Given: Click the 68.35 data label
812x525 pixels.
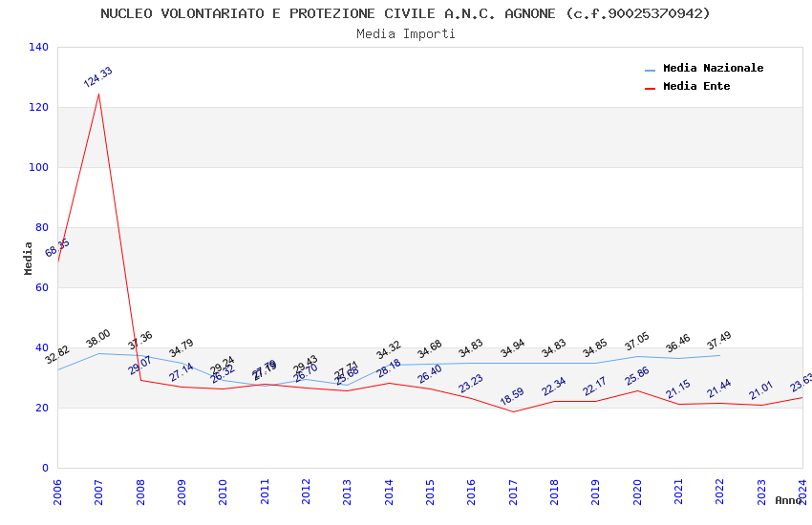Looking at the screenshot, I should point(57,248).
